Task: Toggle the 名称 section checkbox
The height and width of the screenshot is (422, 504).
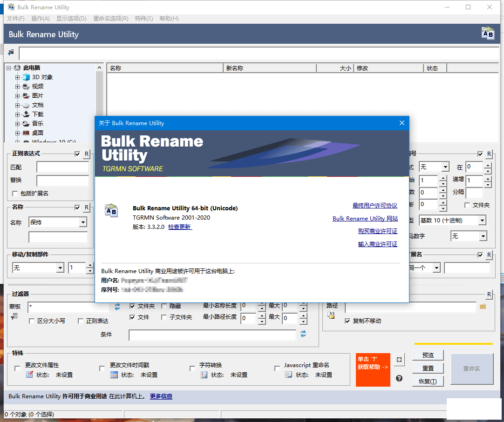Action: point(77,208)
